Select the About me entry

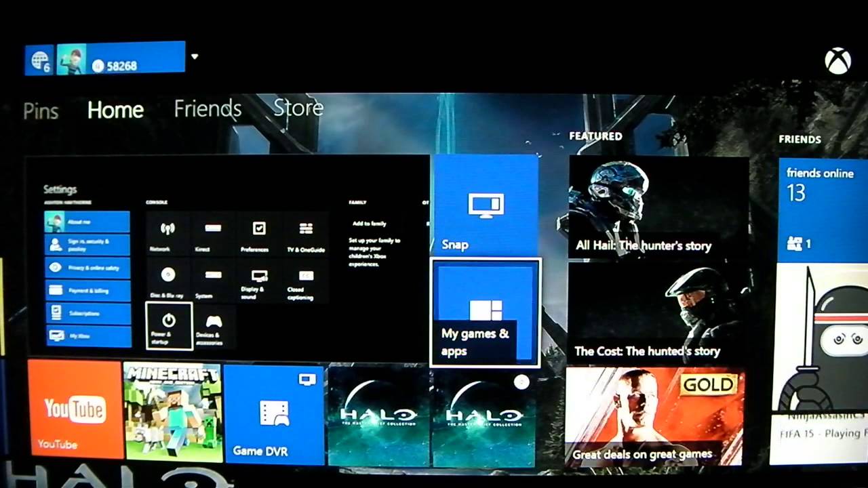tap(87, 222)
